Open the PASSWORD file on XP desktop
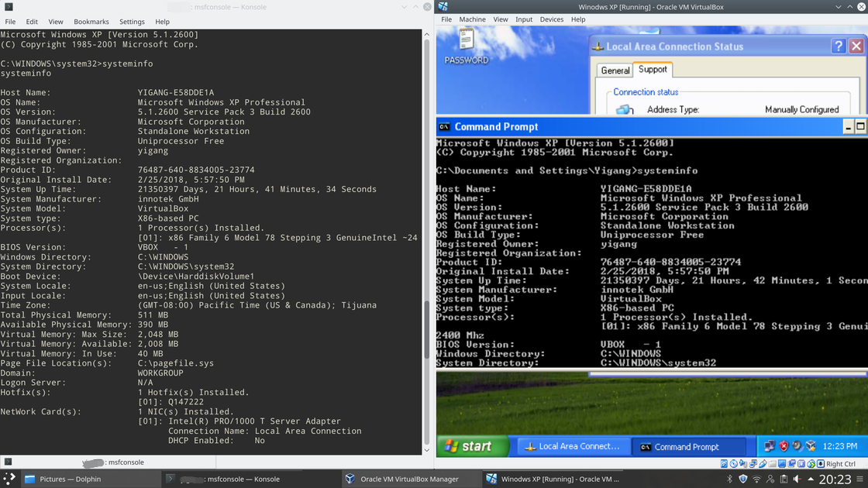Screen dimensions: 868x488 [x=466, y=46]
